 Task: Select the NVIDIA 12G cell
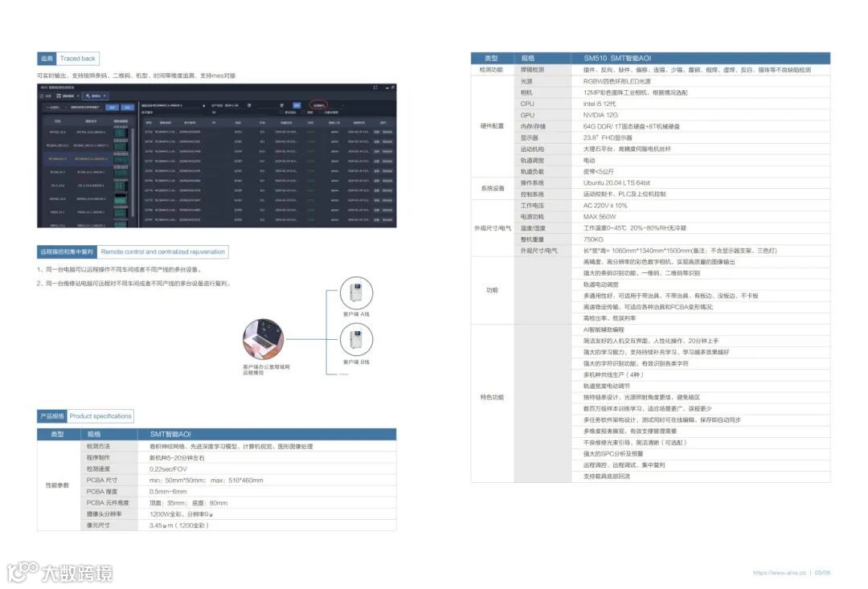pyautogui.click(x=701, y=115)
